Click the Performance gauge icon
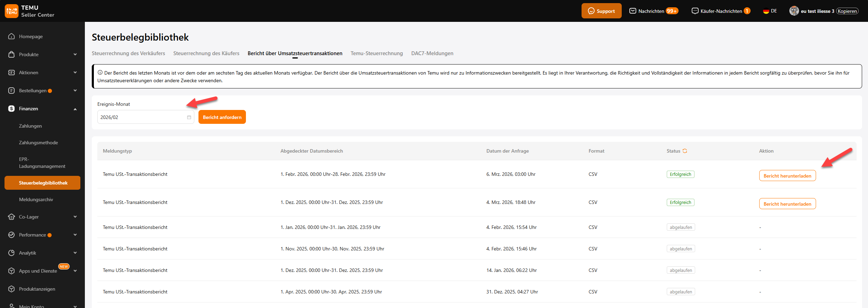The image size is (868, 308). coord(11,235)
